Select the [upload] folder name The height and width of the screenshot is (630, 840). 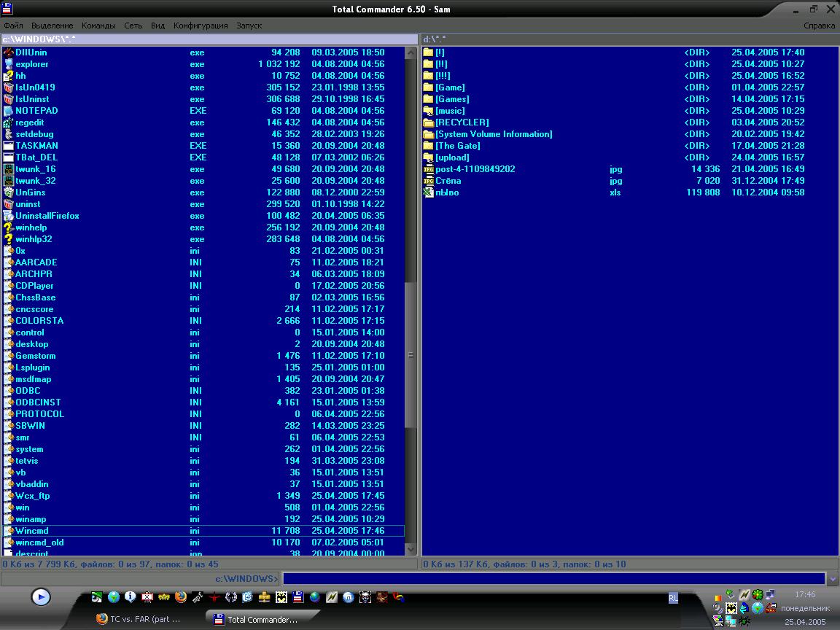(453, 157)
